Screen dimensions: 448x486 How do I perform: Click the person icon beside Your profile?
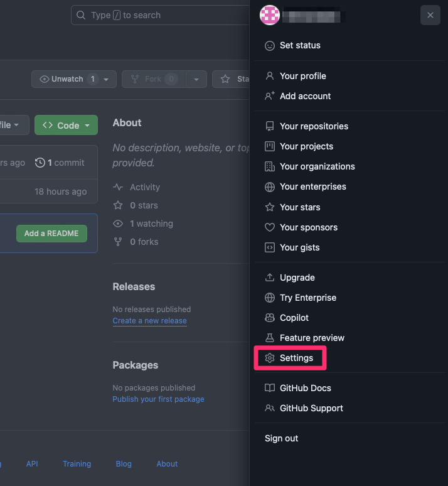[x=270, y=76]
